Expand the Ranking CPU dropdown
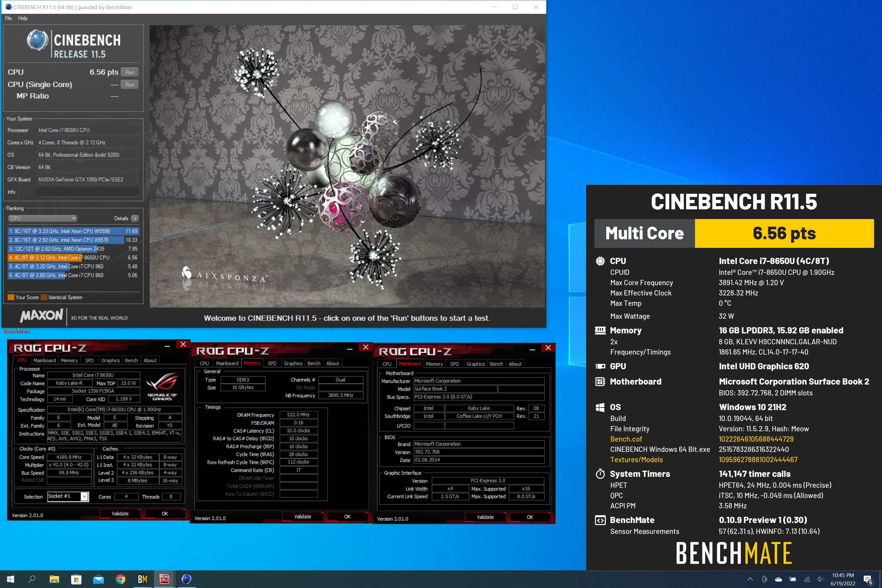The image size is (882, 588). tap(42, 218)
